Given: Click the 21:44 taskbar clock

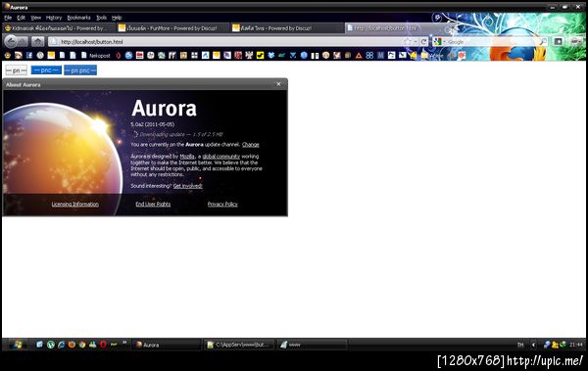Looking at the screenshot, I should tap(576, 345).
